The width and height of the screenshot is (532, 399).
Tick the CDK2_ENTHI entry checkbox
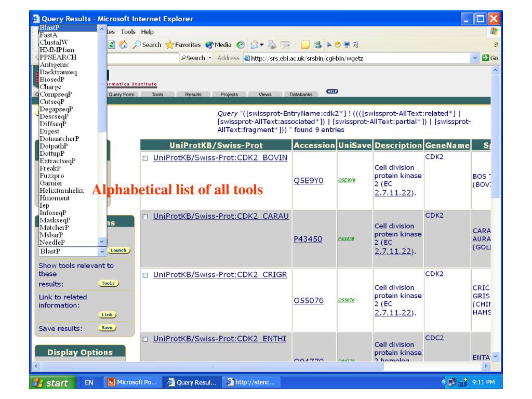click(x=145, y=339)
